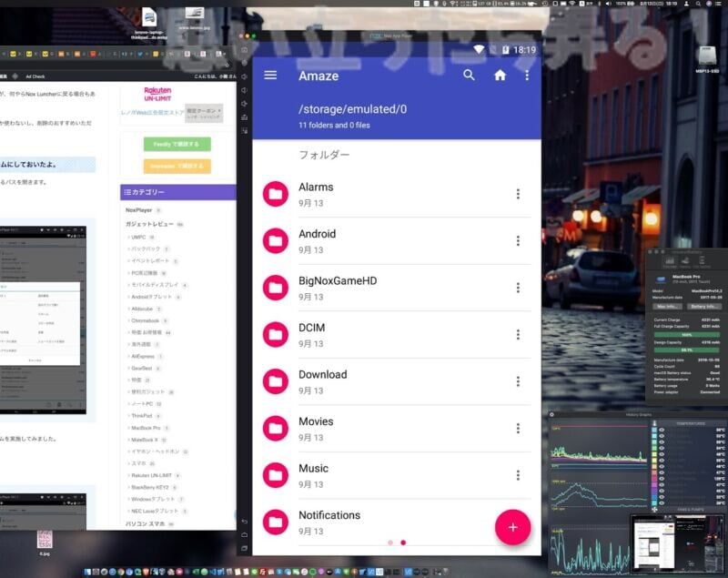Screen dimensions: 728x578
Task: Click the フォルダー section label
Action: tap(324, 155)
